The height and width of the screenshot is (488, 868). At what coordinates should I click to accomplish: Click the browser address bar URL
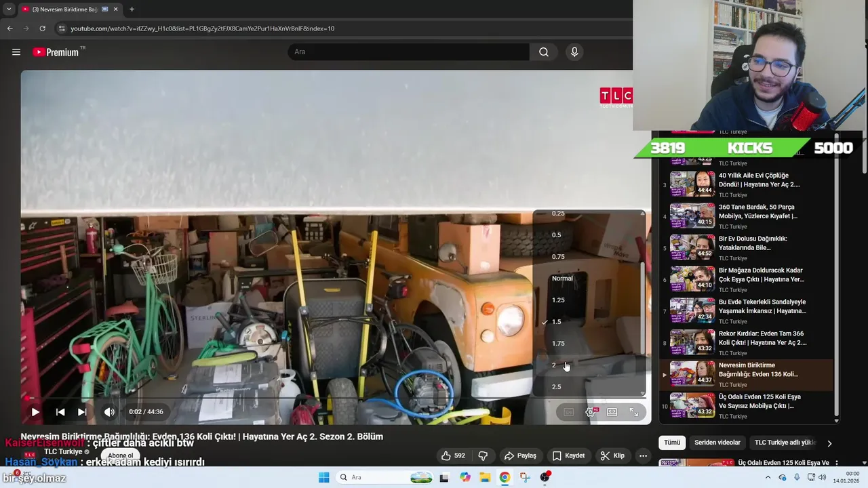(202, 28)
